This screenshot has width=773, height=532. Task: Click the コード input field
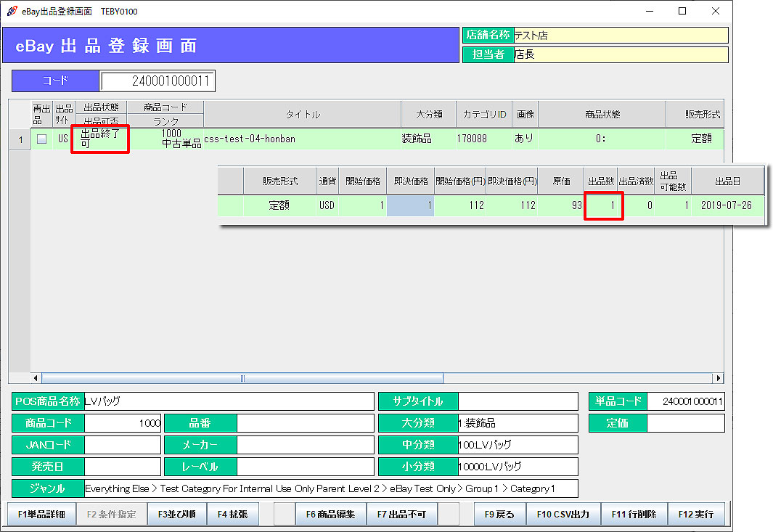click(158, 81)
